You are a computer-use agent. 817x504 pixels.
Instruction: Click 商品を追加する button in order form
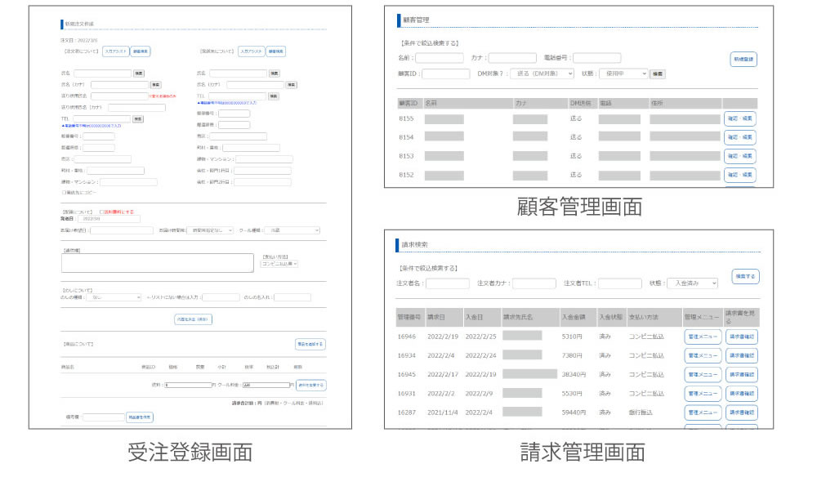pos(310,344)
